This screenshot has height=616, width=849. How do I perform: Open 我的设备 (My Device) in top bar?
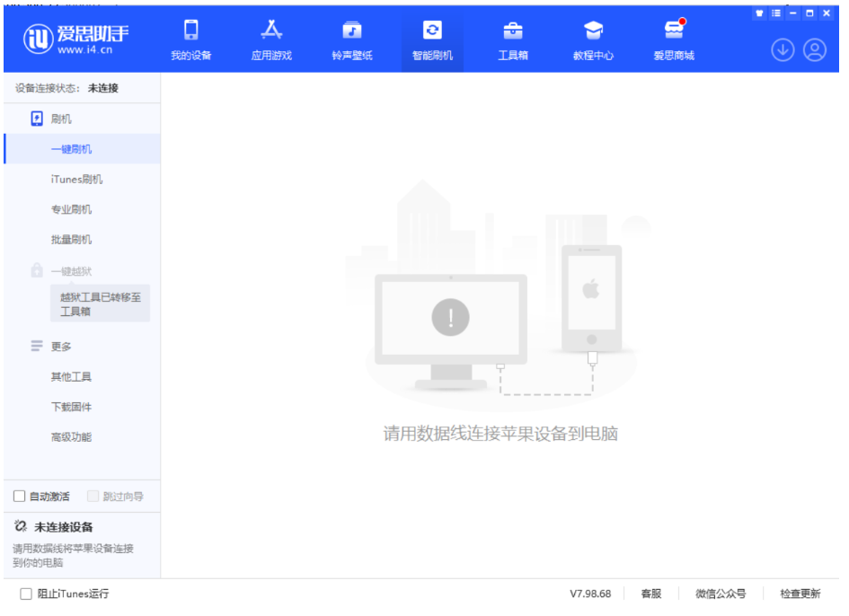[190, 40]
